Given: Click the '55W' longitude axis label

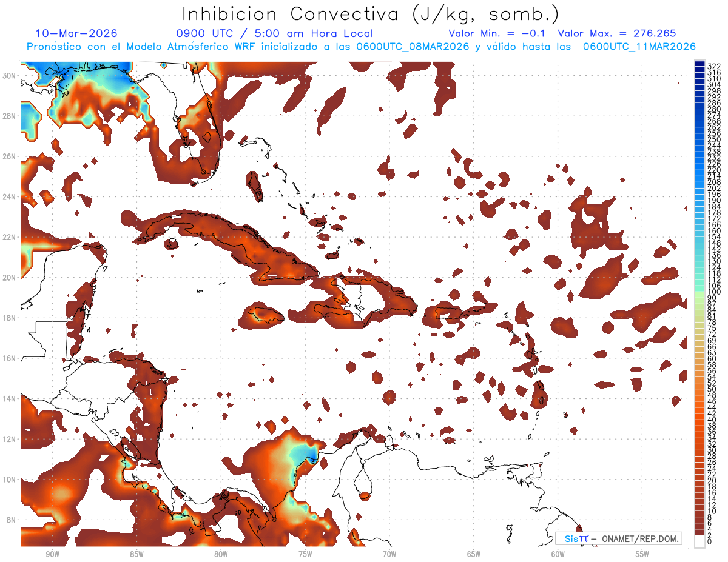Looking at the screenshot, I should 642,554.
